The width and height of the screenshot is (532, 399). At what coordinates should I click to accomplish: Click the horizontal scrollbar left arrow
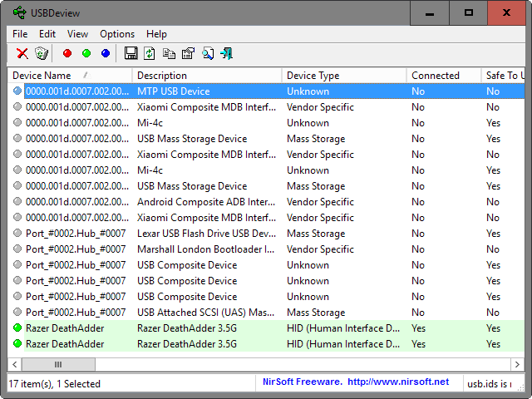point(15,364)
